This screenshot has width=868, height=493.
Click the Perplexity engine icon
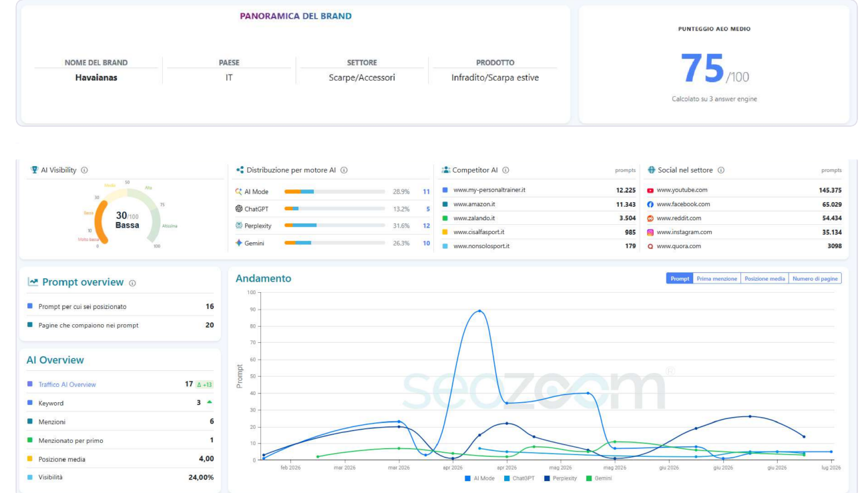coord(239,225)
